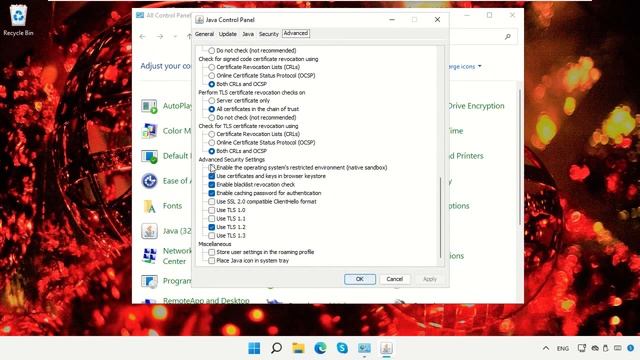Select Online Certificate Status Protocol under signed code
The height and width of the screenshot is (360, 640).
point(211,76)
